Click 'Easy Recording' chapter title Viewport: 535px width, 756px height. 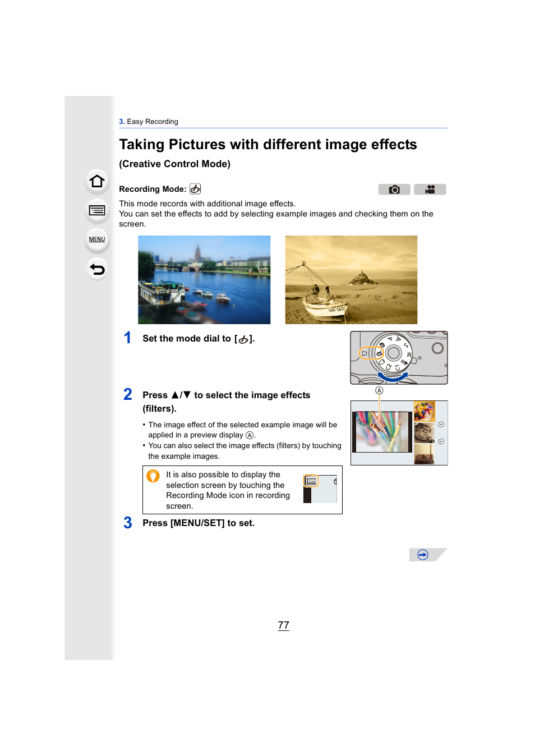[x=153, y=122]
